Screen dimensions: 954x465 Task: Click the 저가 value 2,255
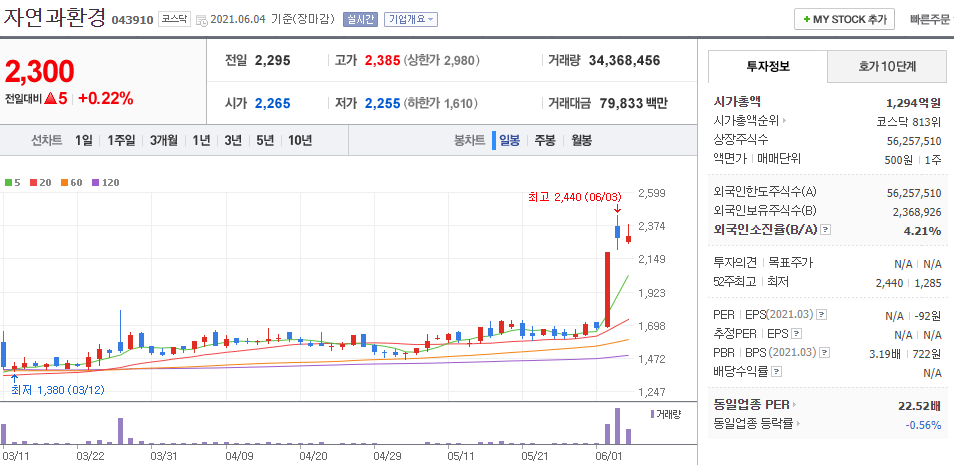pyautogui.click(x=383, y=103)
